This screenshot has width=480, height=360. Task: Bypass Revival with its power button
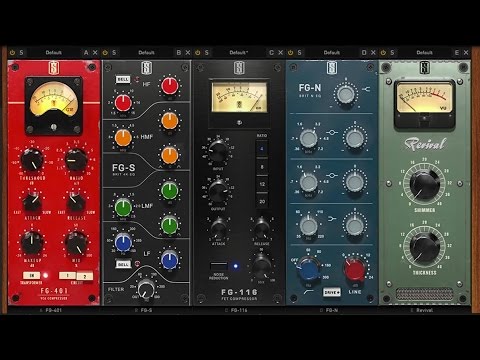(x=383, y=53)
